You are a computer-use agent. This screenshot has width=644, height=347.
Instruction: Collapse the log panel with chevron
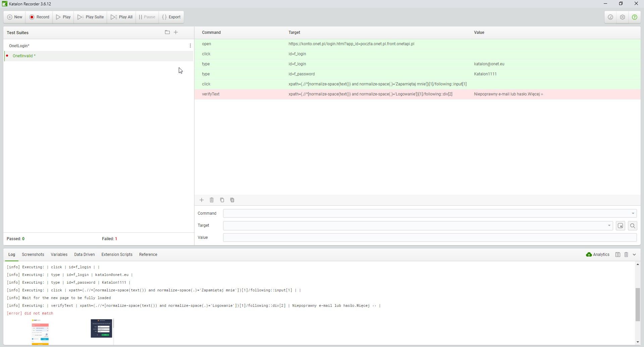(634, 255)
